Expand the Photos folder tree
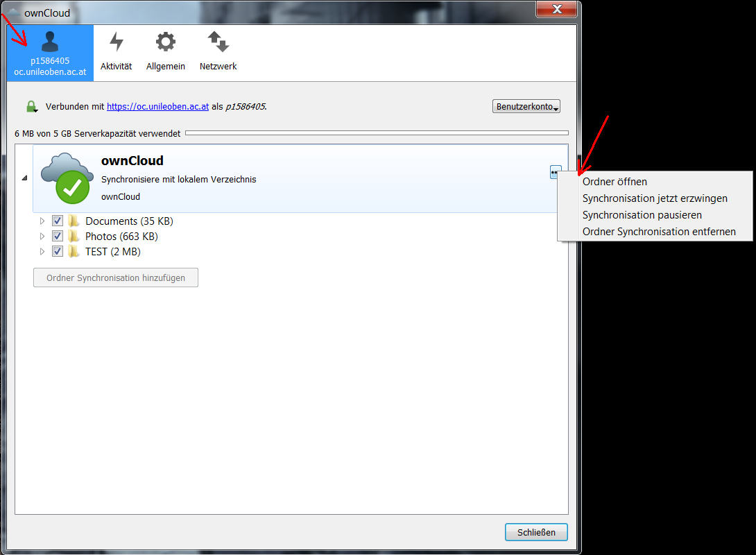Screen dimensions: 756x555 click(x=42, y=237)
